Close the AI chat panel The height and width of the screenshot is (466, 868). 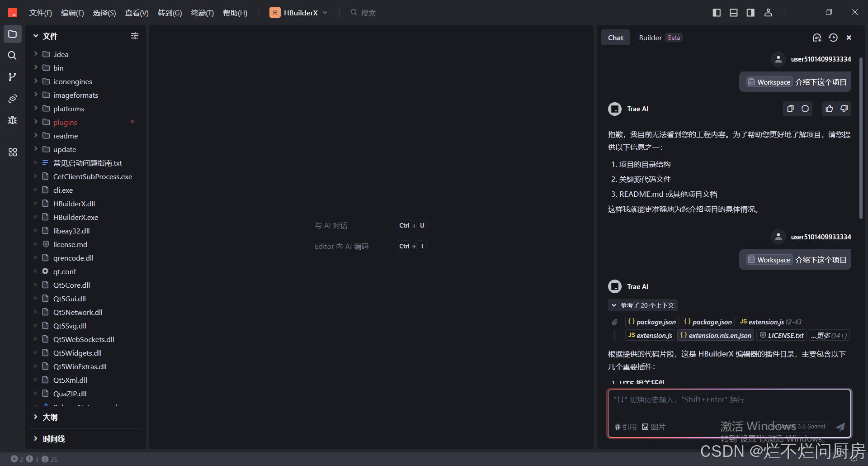849,38
